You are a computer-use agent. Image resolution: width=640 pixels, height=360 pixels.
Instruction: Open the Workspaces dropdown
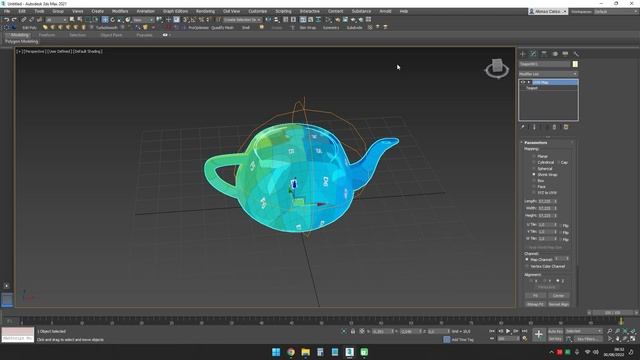(x=616, y=11)
